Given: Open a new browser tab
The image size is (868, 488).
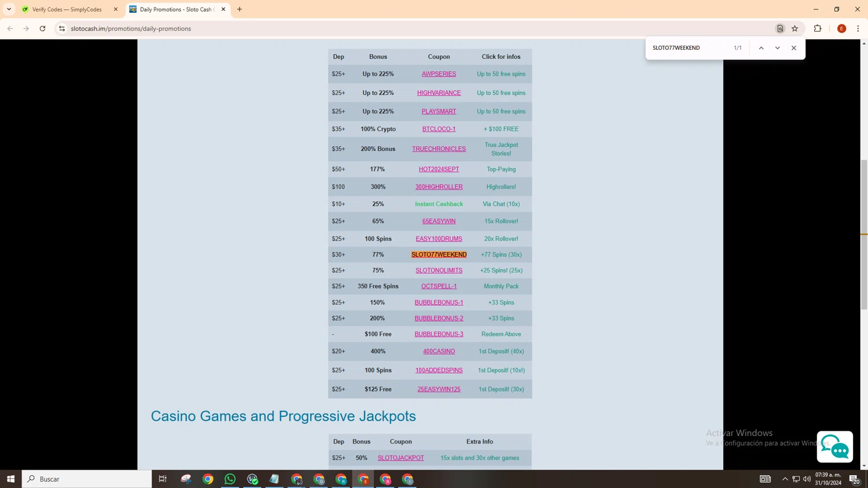Looking at the screenshot, I should tap(240, 9).
